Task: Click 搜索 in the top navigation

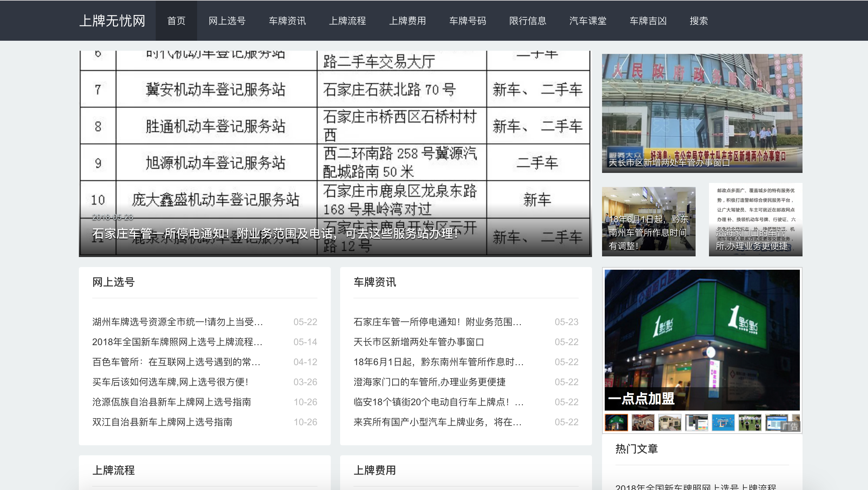Action: (x=699, y=21)
